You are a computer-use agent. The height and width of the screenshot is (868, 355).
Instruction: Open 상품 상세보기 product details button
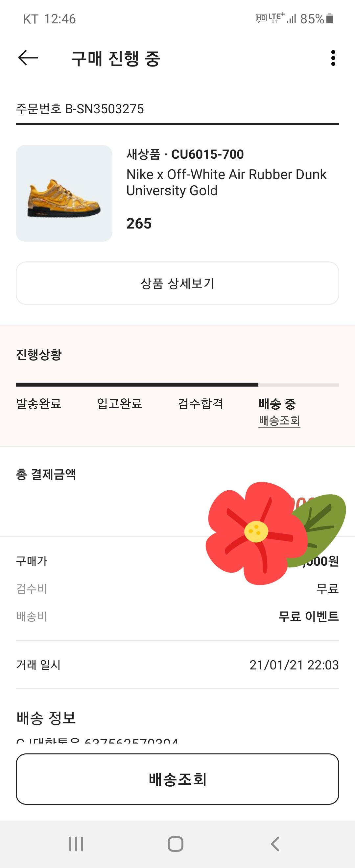pos(177,283)
